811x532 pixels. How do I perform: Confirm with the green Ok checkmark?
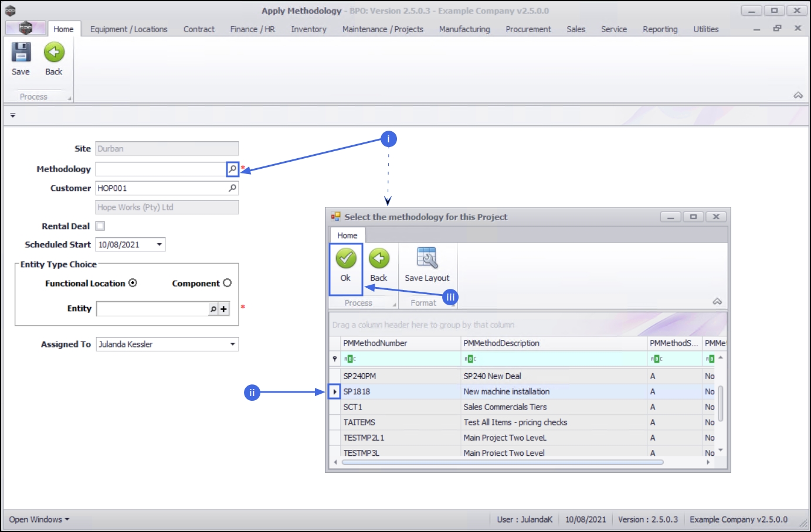(346, 258)
